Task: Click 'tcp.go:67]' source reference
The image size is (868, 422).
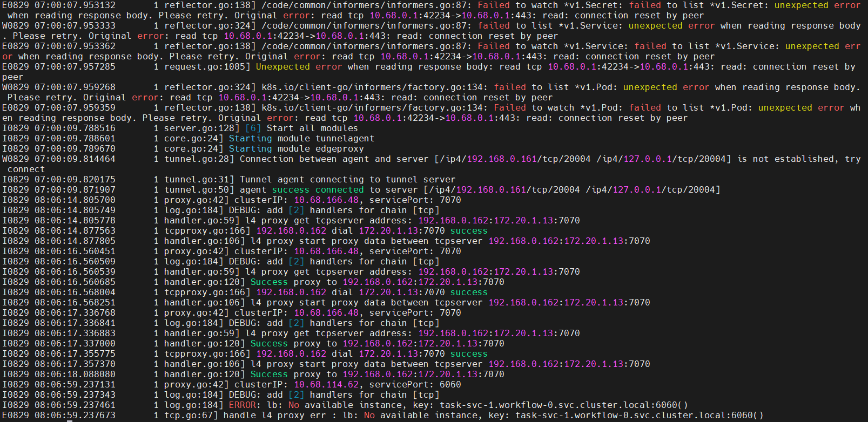Action: click(191, 416)
